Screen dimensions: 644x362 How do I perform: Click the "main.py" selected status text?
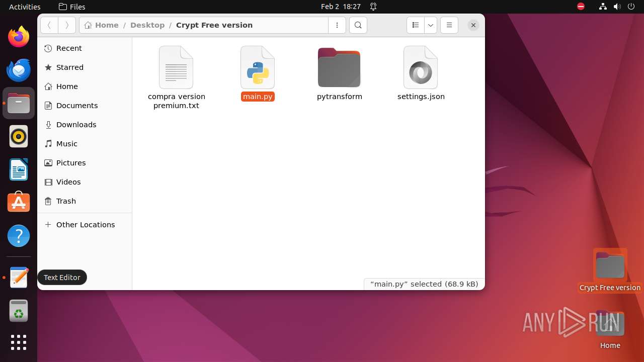pos(424,284)
